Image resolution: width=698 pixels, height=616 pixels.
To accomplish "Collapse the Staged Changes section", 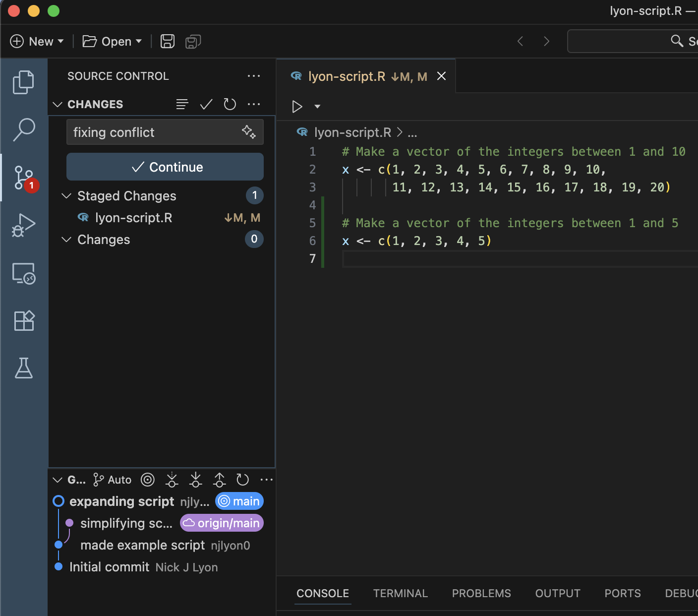I will 66,195.
